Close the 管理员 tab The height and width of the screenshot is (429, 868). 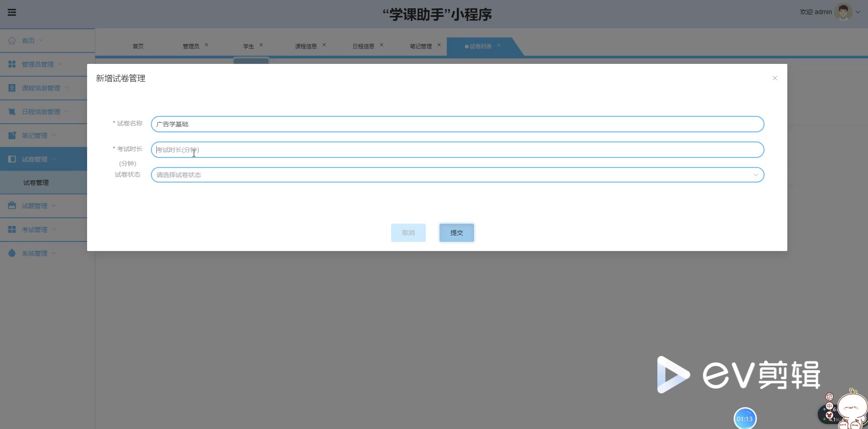207,45
